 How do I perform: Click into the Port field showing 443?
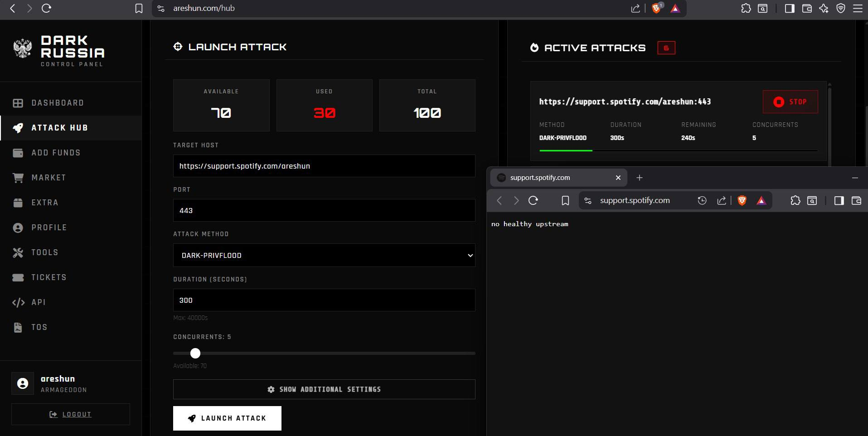click(x=324, y=210)
